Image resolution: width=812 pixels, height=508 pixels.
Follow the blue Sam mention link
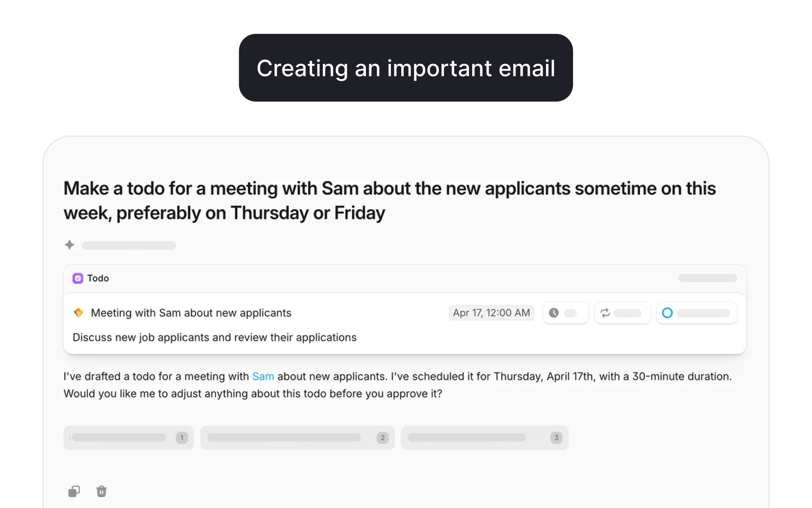click(263, 376)
